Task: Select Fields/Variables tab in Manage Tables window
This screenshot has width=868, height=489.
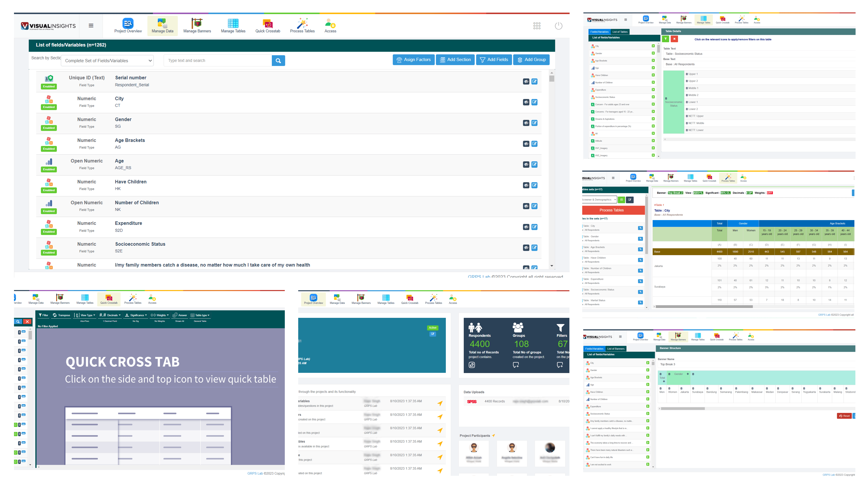Action: pyautogui.click(x=599, y=32)
